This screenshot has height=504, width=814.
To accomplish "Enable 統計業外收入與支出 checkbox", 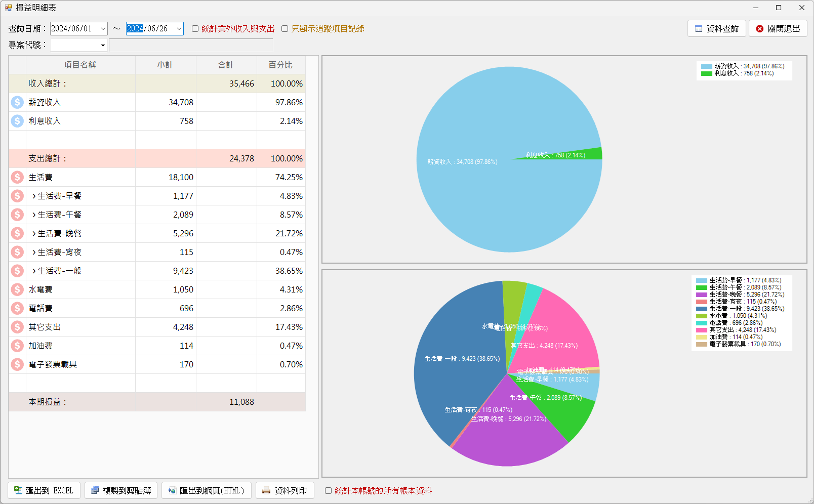I will click(195, 29).
